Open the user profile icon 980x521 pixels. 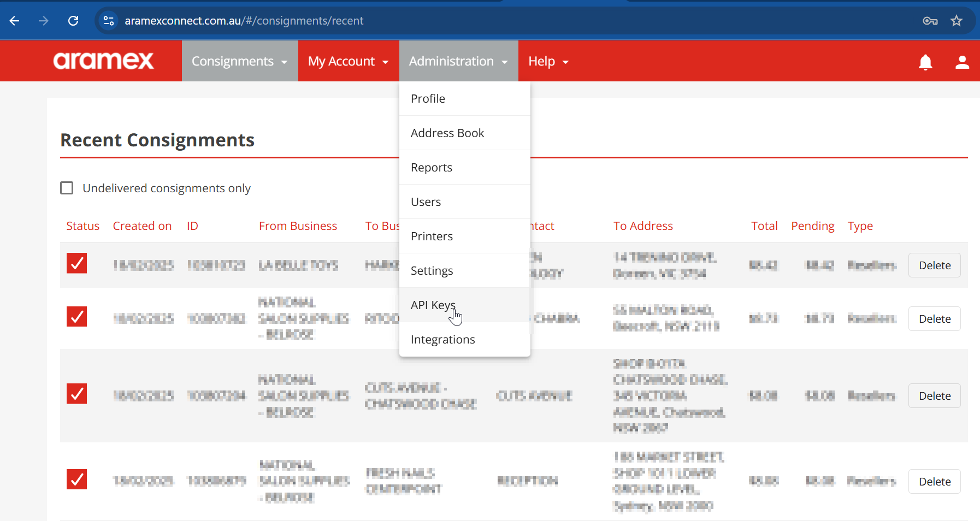962,62
